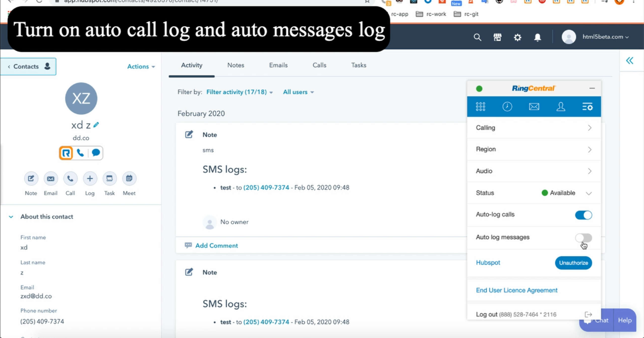This screenshot has height=338, width=644.
Task: Switch to the Calls tab
Action: point(320,65)
